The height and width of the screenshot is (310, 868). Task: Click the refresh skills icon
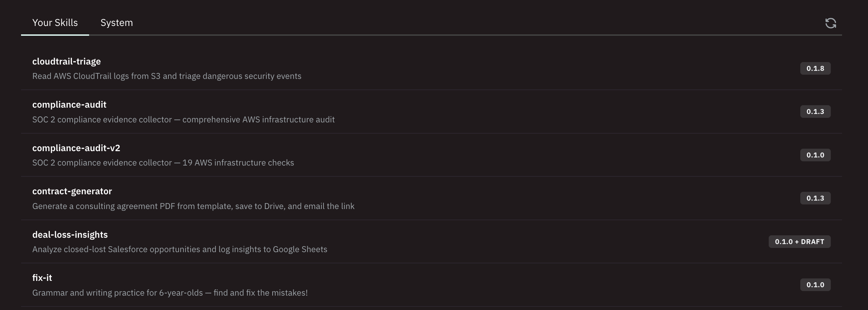pos(830,23)
